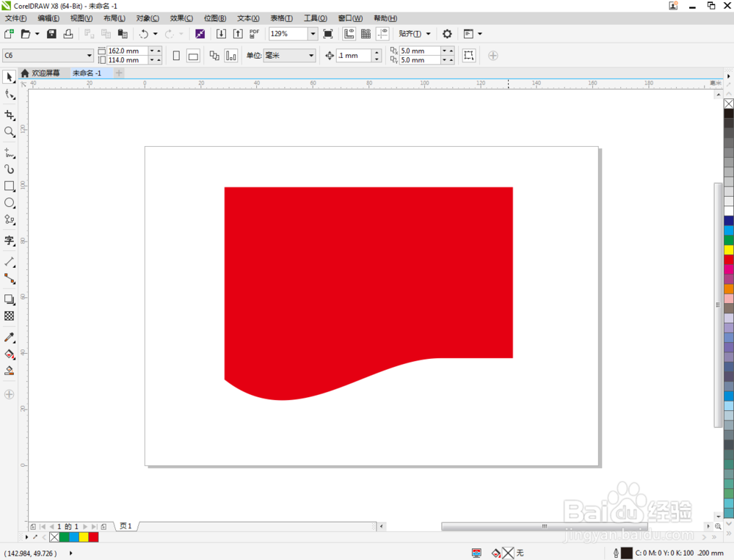Click the Export icon

point(238,34)
